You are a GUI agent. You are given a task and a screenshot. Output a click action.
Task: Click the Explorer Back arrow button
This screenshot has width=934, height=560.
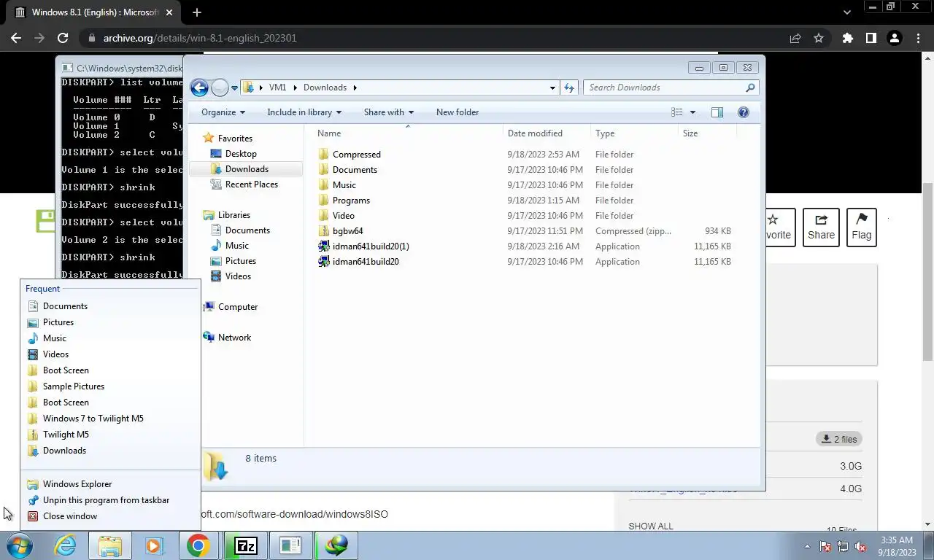(x=199, y=87)
